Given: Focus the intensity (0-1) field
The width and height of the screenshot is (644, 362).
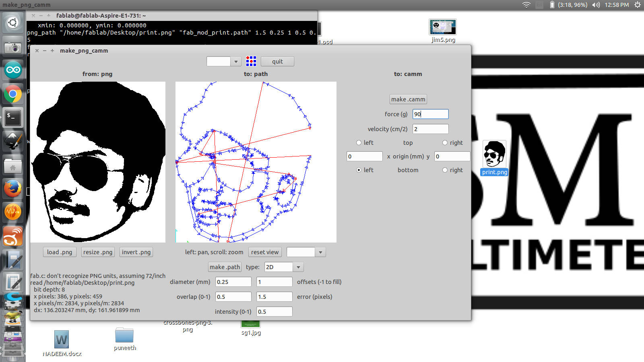Looking at the screenshot, I should pos(275,312).
